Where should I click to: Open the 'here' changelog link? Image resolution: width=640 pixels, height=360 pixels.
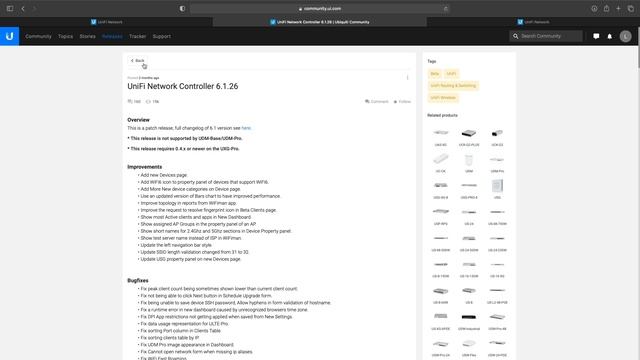246,128
